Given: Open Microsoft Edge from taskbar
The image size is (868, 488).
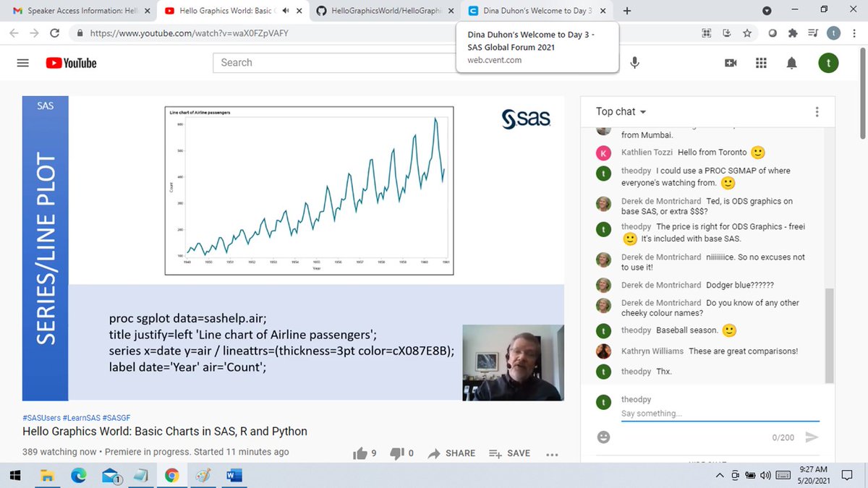Looking at the screenshot, I should click(x=78, y=475).
